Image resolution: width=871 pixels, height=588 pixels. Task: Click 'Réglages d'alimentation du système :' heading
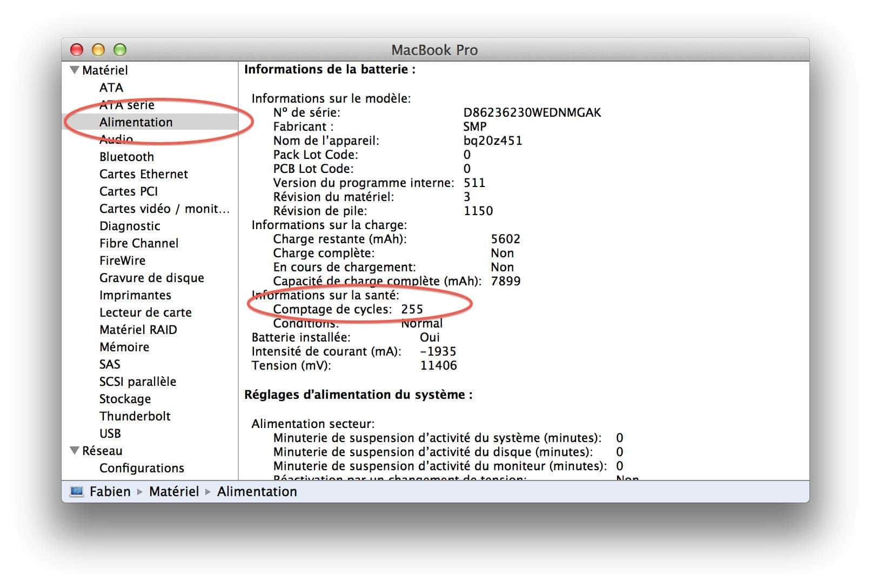point(358,395)
